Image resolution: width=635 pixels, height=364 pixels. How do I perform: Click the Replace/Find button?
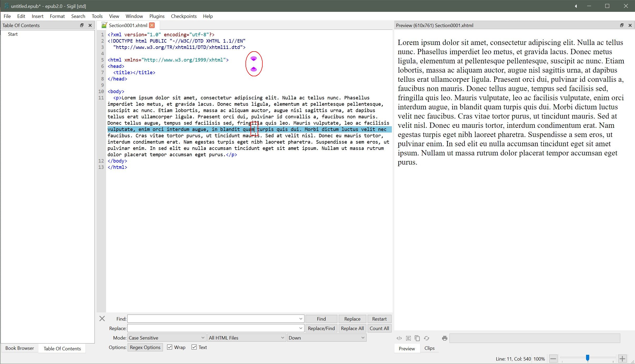pos(321,328)
